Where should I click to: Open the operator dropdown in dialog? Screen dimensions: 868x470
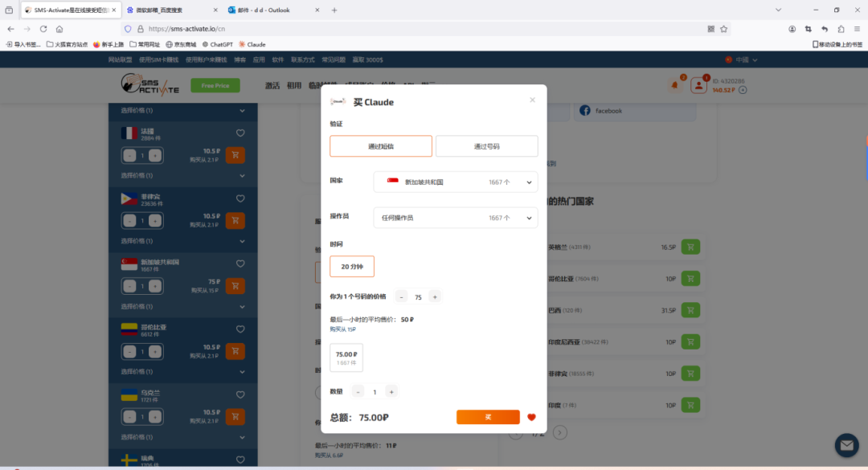(x=456, y=218)
